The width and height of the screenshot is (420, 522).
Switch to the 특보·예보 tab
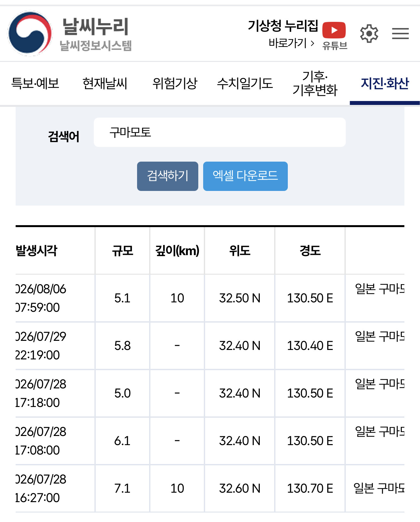point(35,83)
